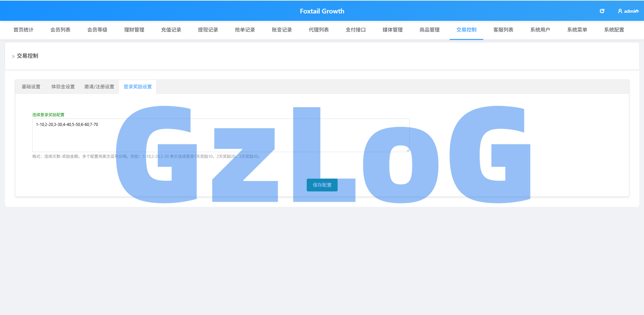This screenshot has width=644, height=315.
Task: Select the active 交易控制 menu item
Action: point(466,30)
